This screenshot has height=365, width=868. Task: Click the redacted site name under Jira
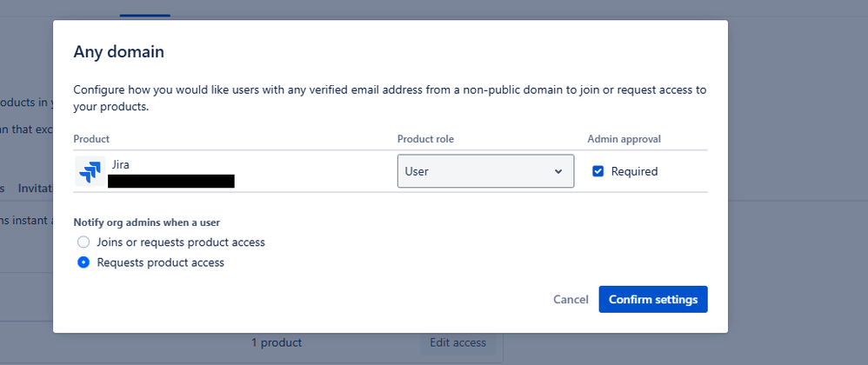click(x=171, y=182)
